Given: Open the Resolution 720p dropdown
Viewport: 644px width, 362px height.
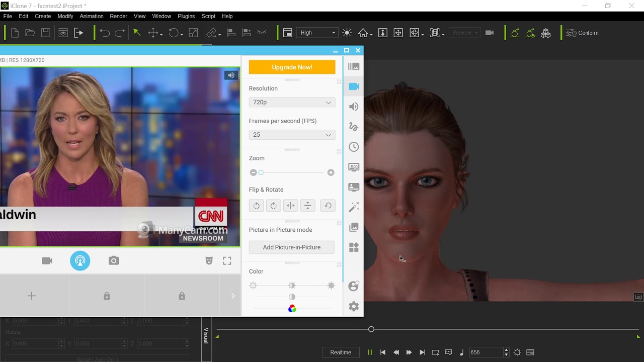Looking at the screenshot, I should (292, 102).
